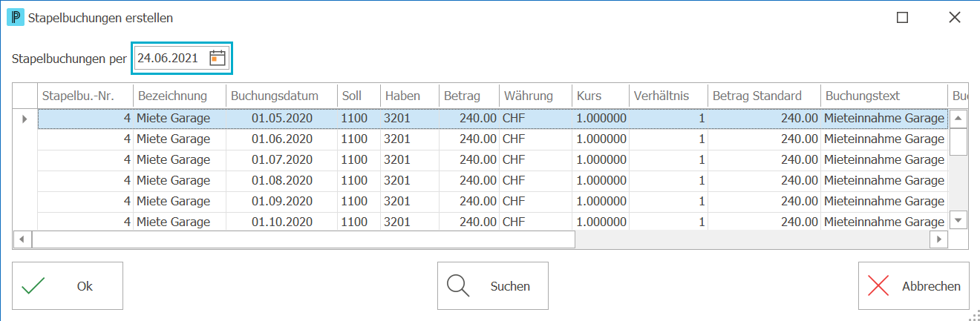Click the horizontal scrollbar thumb
980x321 pixels.
[304, 239]
